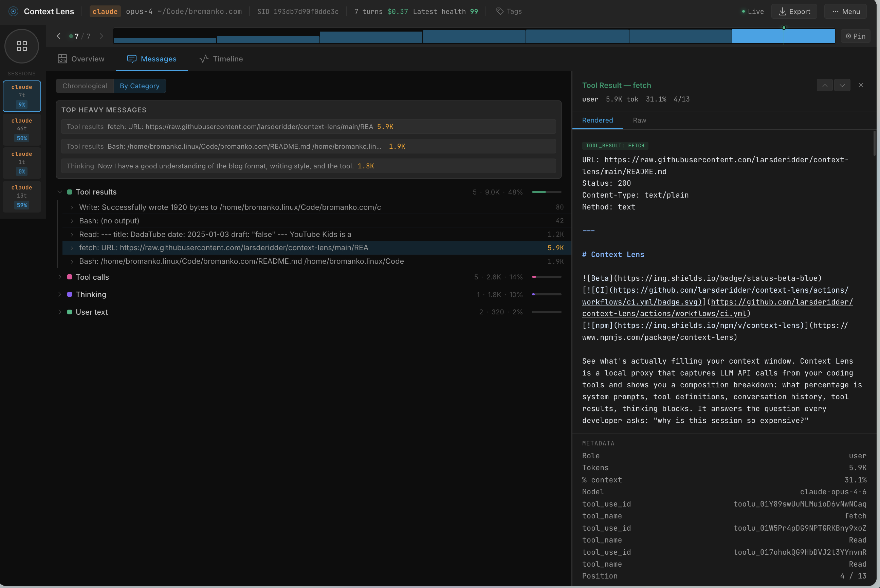Switch to Chronological message view
The width and height of the screenshot is (880, 588).
pos(85,86)
